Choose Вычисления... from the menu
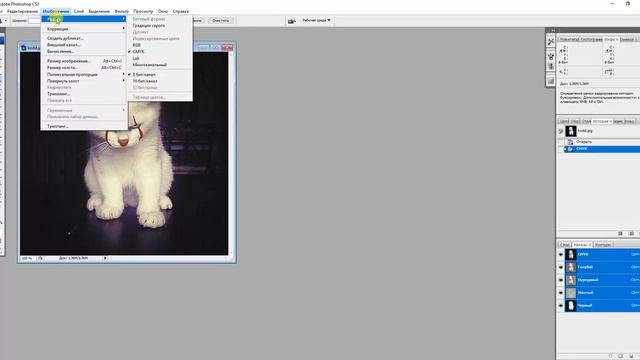640x360 pixels. coord(84,51)
